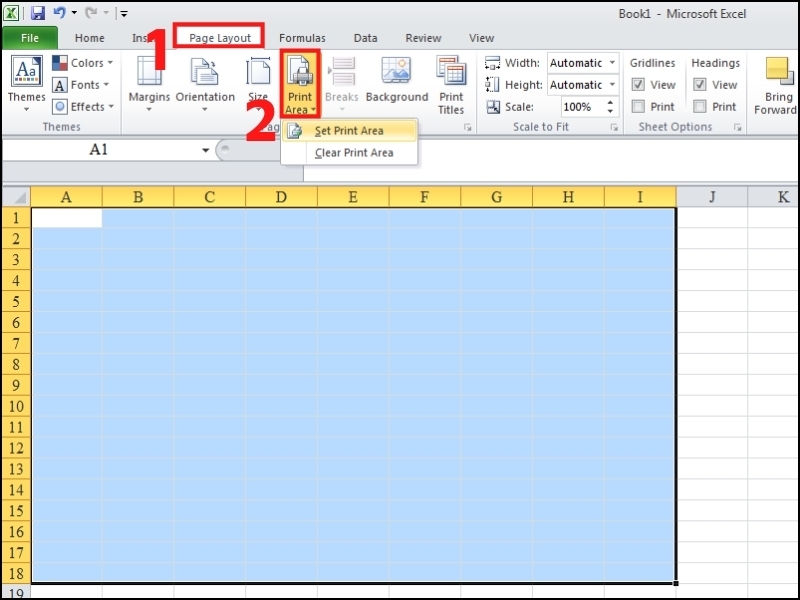Open the File menu
Viewport: 800px width, 600px height.
click(30, 37)
